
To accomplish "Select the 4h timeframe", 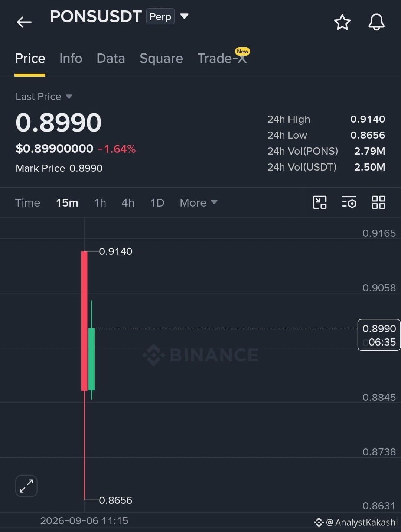I will tap(128, 203).
